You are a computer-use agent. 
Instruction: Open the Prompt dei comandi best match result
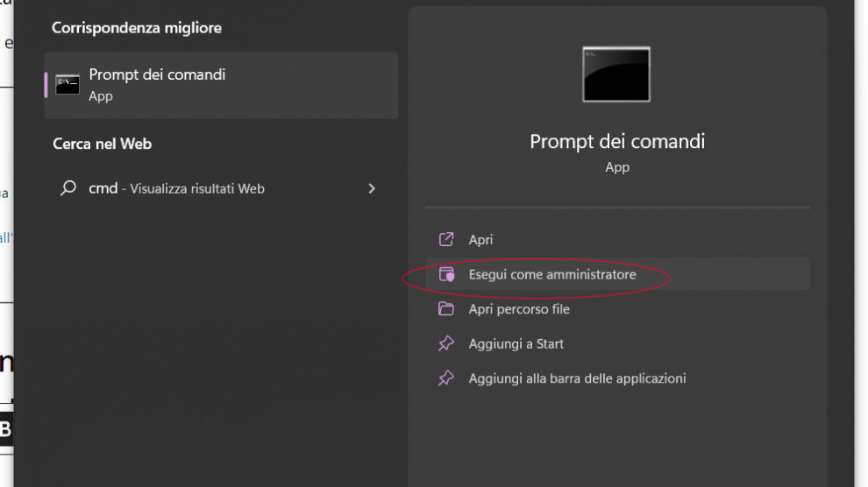(157, 75)
